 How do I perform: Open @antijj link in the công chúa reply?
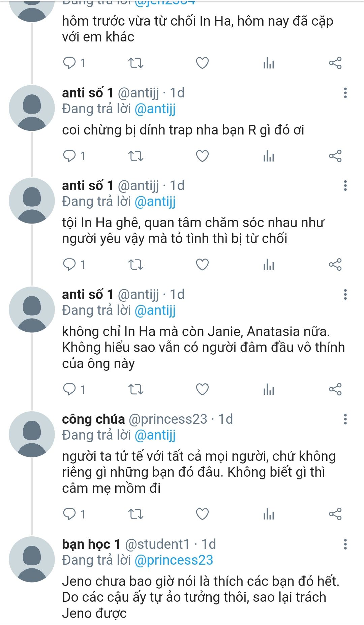(x=155, y=436)
